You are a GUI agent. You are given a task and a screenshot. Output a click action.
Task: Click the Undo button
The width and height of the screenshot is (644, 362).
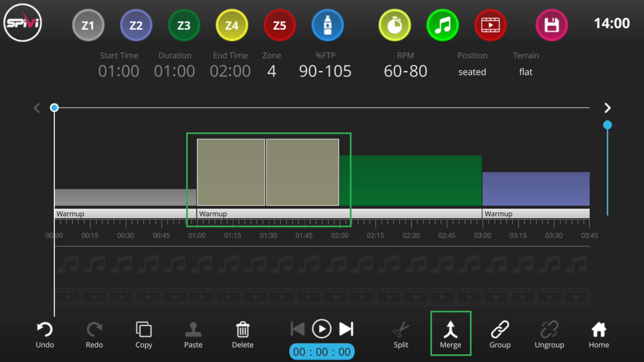tap(45, 335)
